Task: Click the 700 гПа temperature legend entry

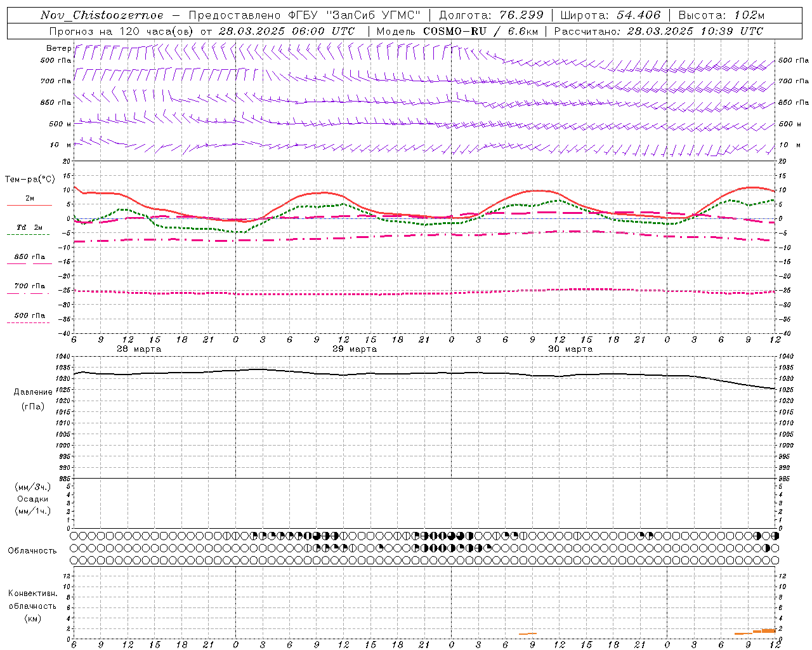Action: (x=30, y=286)
